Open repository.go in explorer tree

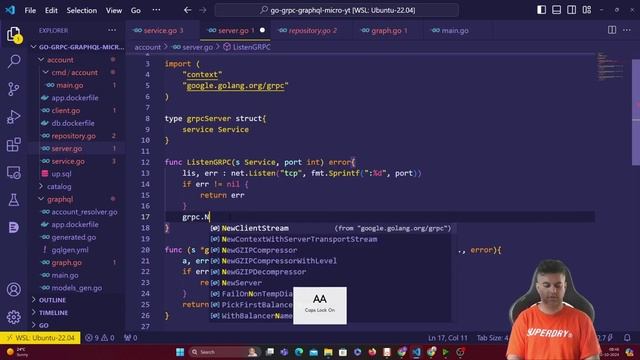78,136
